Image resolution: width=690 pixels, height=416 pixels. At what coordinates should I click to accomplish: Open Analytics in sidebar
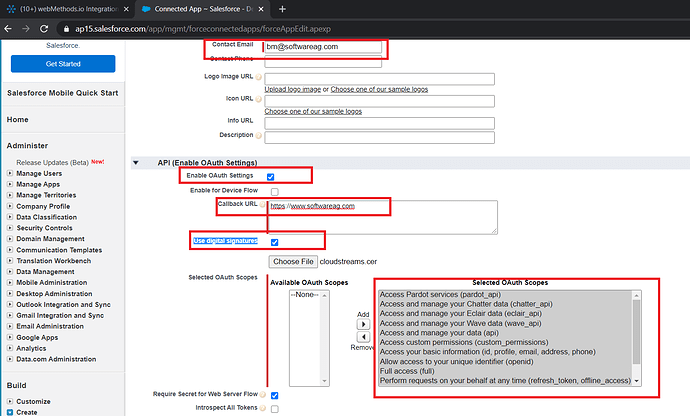click(31, 348)
